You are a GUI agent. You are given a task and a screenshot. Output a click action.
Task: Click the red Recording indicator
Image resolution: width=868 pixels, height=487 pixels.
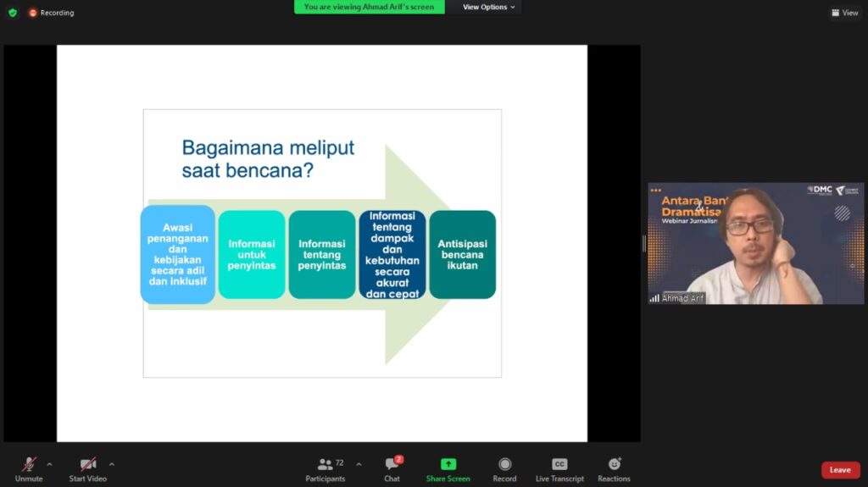[x=52, y=13]
